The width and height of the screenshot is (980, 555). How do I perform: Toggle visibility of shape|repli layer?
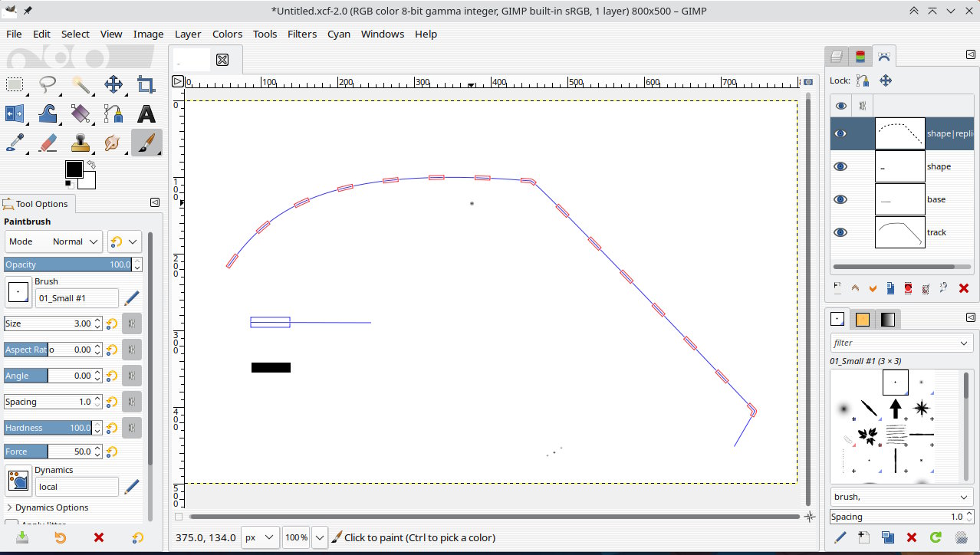[840, 133]
